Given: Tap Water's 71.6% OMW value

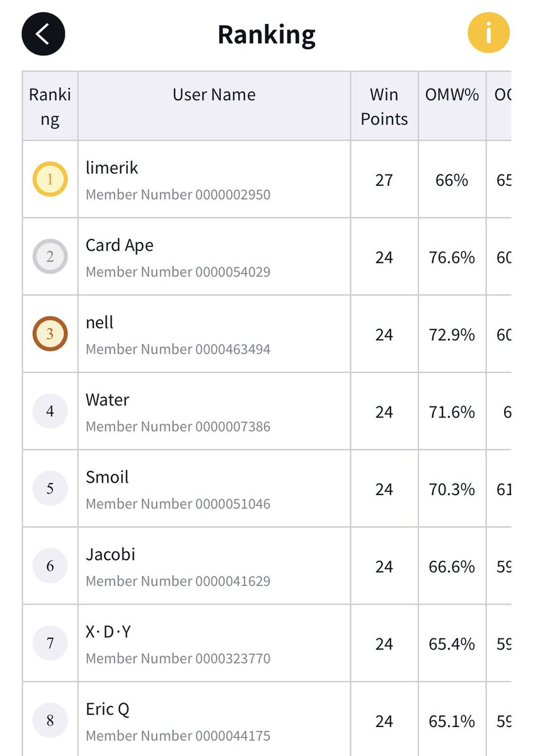Looking at the screenshot, I should tap(452, 412).
